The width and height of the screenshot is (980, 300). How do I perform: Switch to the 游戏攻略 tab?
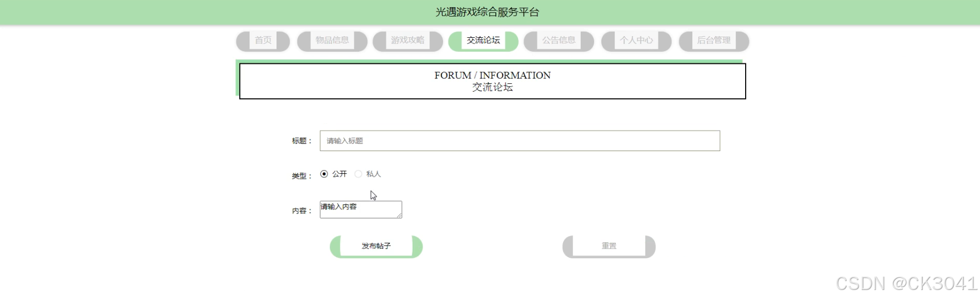tap(408, 41)
